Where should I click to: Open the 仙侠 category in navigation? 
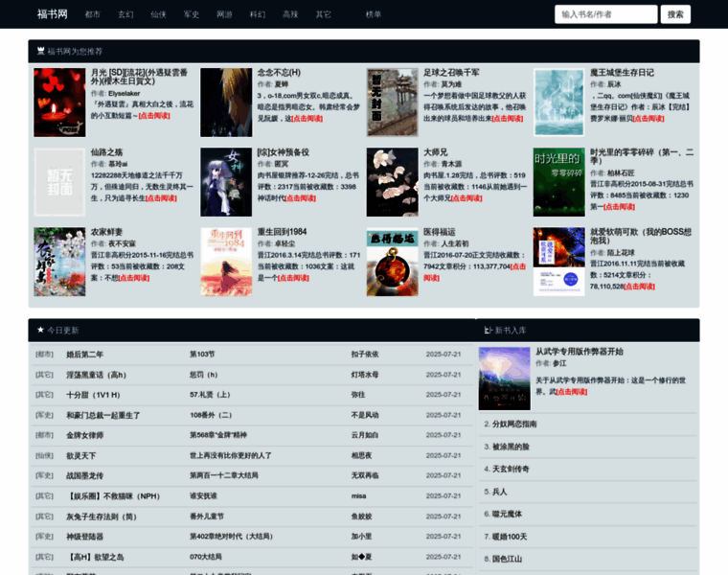(158, 14)
